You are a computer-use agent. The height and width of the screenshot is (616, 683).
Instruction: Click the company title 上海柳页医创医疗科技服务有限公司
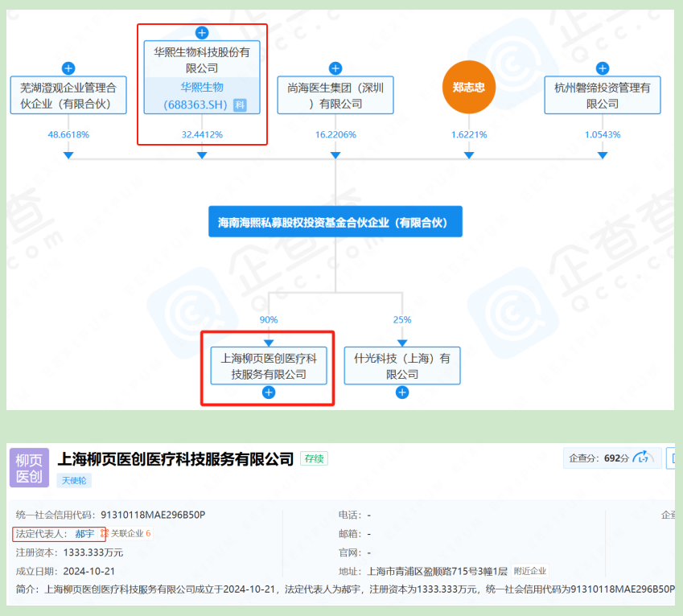click(x=175, y=459)
